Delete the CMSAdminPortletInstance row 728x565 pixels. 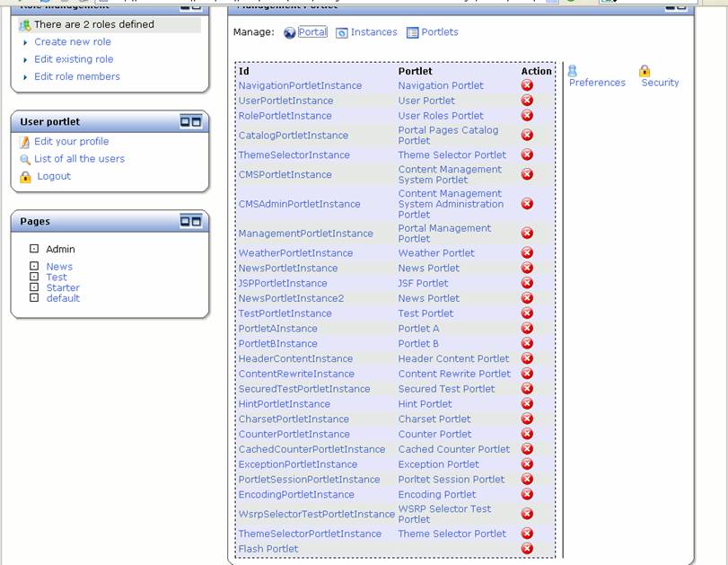[x=527, y=204]
